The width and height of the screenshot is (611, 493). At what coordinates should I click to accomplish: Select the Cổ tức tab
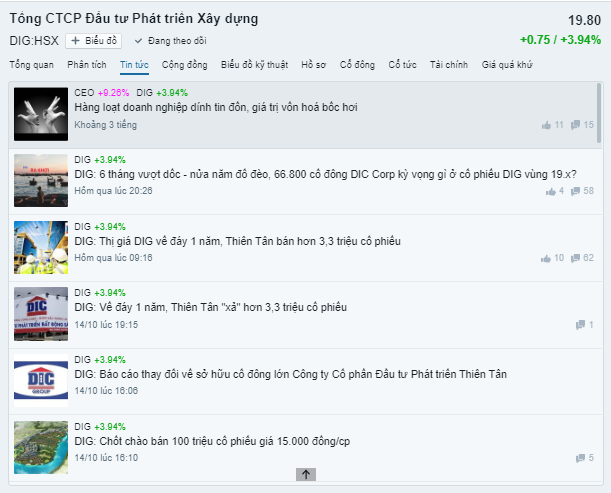[x=403, y=65]
